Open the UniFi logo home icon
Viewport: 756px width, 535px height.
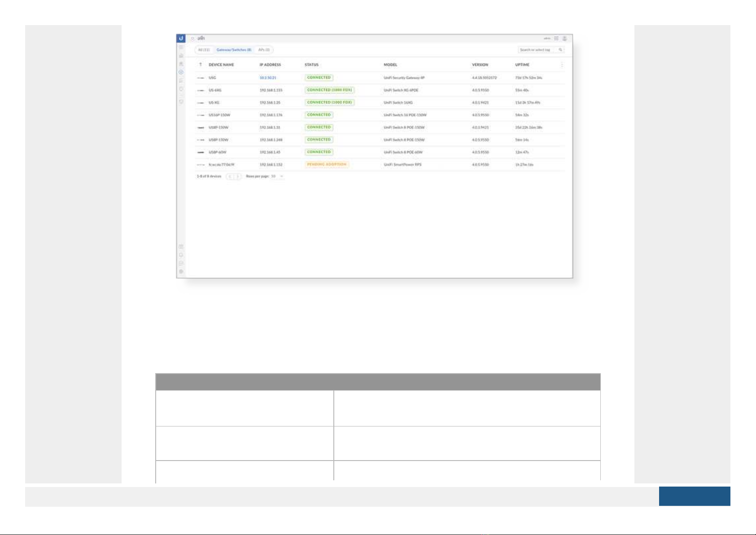(x=181, y=39)
